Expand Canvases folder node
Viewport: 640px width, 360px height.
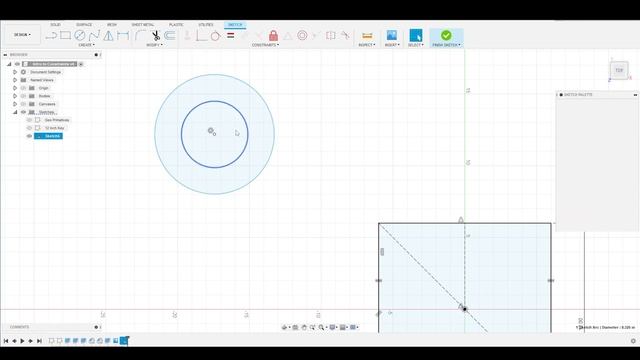pyautogui.click(x=15, y=104)
